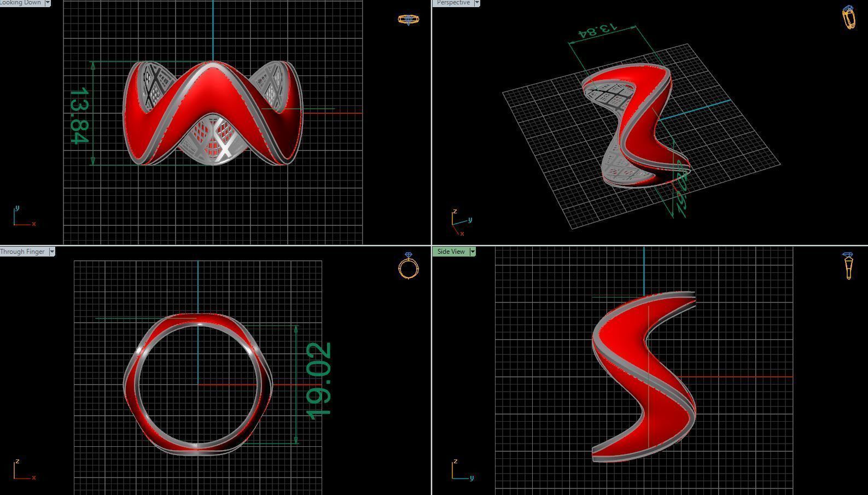The height and width of the screenshot is (495, 868).
Task: Open the Through Finger viewport dropdown arrow
Action: click(52, 252)
